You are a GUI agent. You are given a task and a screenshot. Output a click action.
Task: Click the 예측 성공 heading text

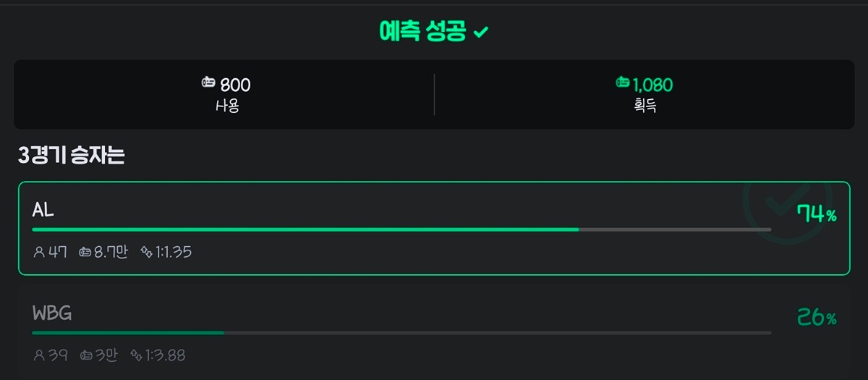[x=423, y=32]
